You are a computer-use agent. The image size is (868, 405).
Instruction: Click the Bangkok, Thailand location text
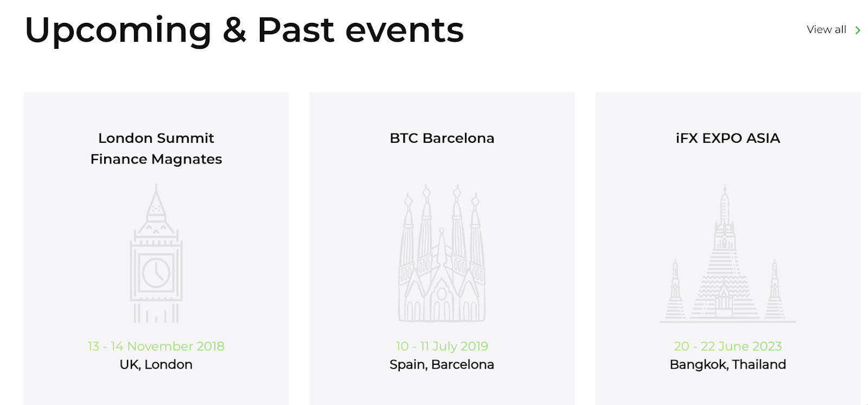tap(728, 364)
